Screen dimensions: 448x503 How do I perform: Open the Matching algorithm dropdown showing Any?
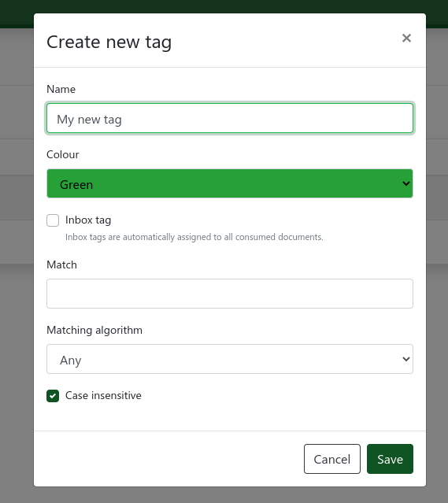230,359
